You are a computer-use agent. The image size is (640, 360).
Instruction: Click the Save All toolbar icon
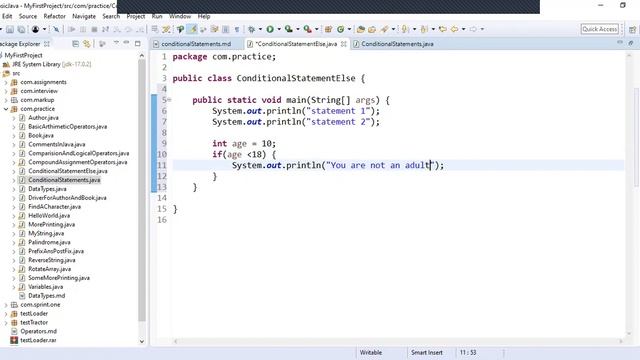(x=21, y=29)
